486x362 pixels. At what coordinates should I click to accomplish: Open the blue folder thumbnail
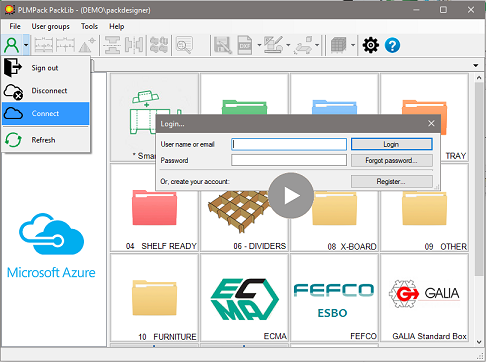pyautogui.click(x=334, y=107)
